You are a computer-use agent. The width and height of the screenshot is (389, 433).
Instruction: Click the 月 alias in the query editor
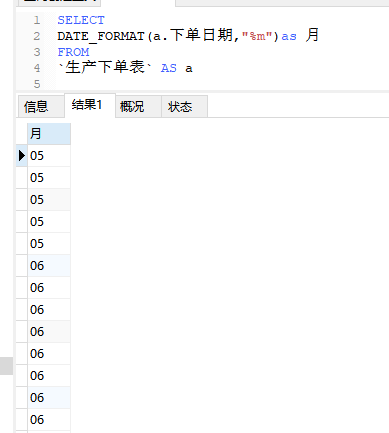[312, 35]
